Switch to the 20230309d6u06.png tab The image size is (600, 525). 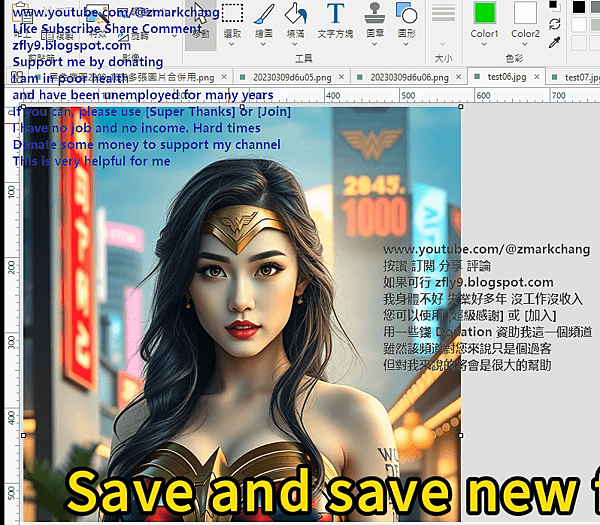click(409, 77)
